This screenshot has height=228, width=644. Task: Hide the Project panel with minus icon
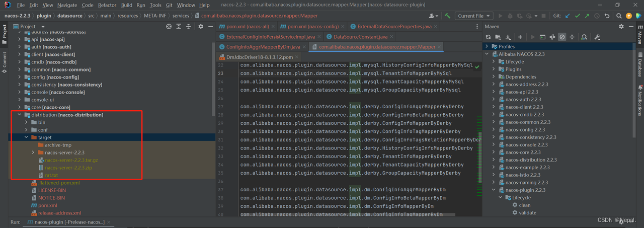click(x=210, y=26)
